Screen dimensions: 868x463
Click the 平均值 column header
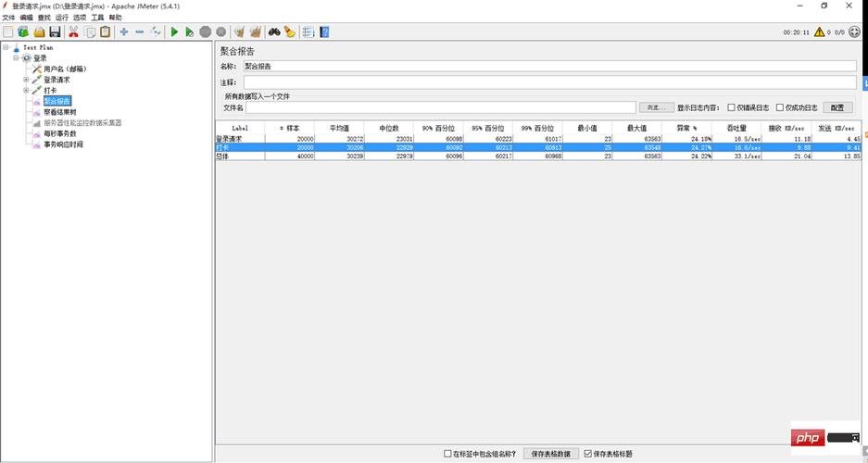(x=339, y=128)
